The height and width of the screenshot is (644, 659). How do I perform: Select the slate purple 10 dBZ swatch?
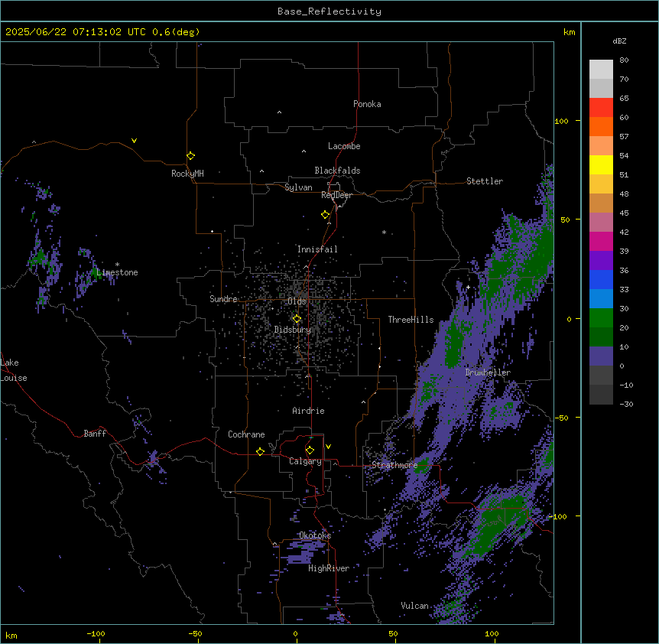601,356
